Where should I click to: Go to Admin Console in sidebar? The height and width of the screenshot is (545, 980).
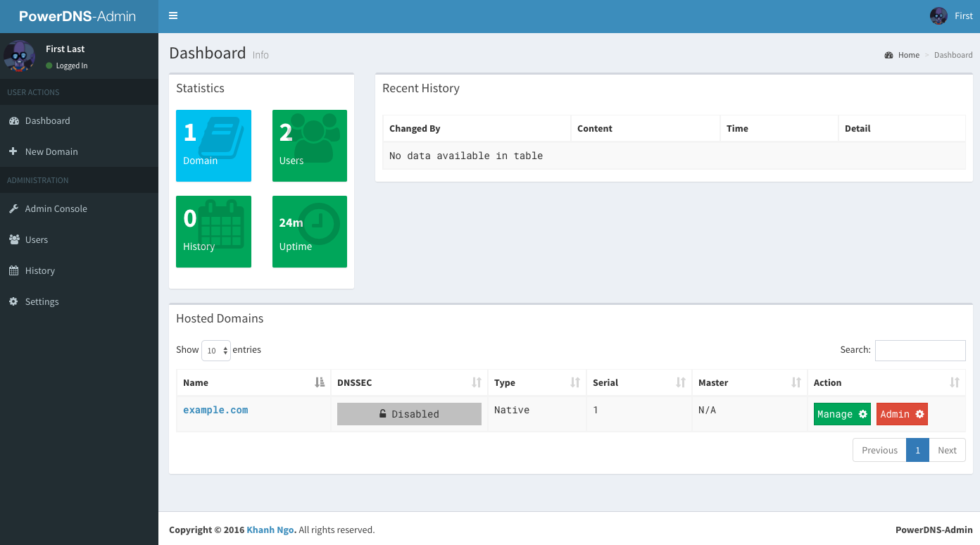pyautogui.click(x=56, y=208)
